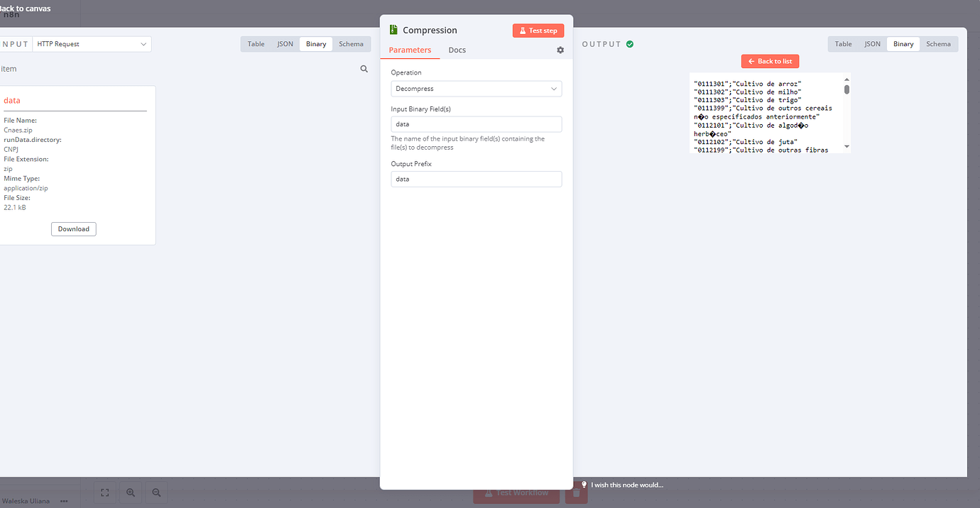Click the search icon in input panel

[x=364, y=69]
